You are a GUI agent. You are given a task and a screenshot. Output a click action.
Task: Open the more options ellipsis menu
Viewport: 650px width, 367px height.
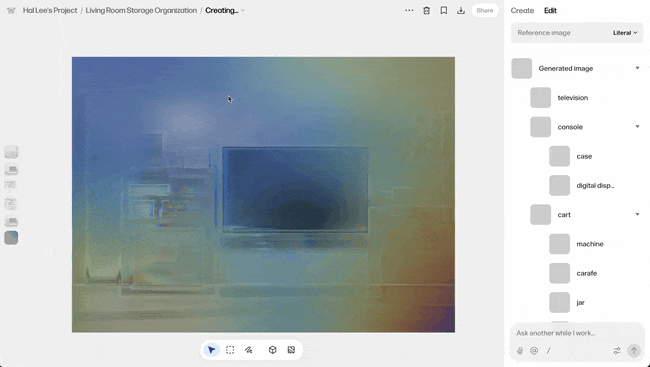point(409,10)
